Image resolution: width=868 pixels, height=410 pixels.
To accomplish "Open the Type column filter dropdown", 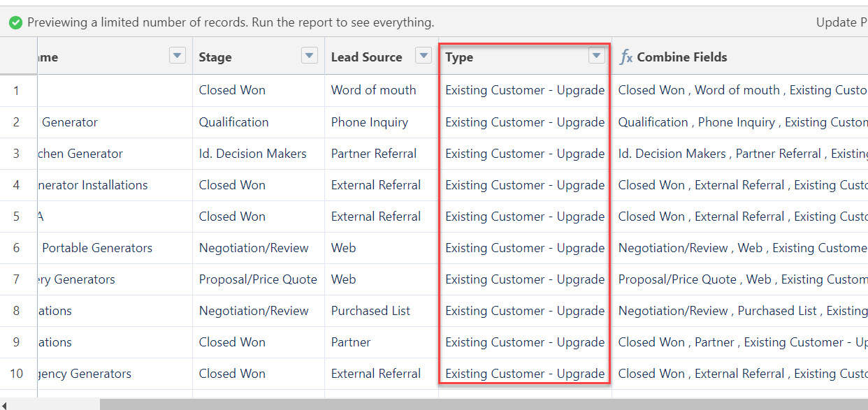I will click(x=596, y=56).
